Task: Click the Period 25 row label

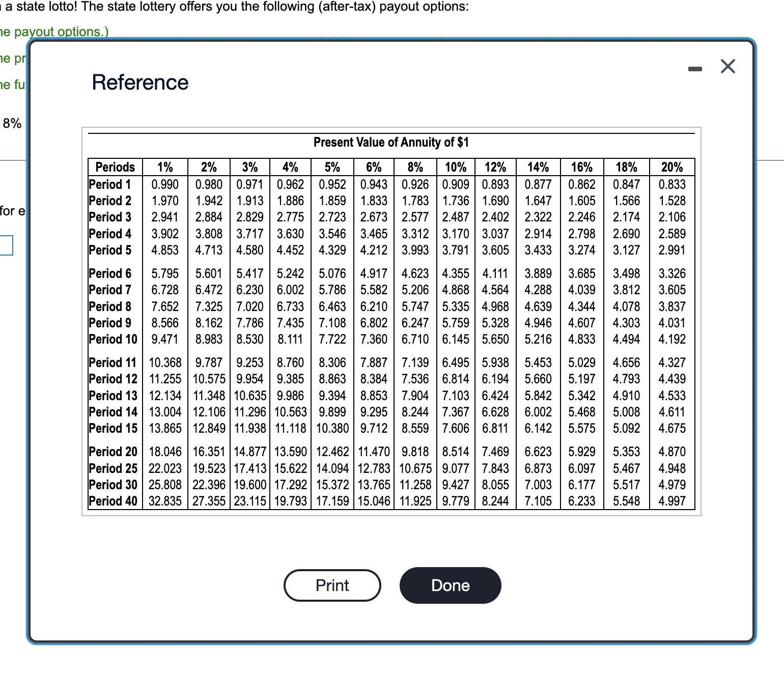Action: click(x=113, y=468)
